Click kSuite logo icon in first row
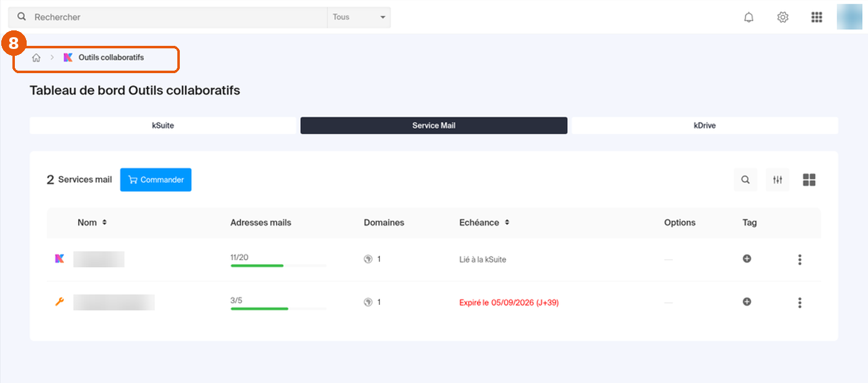868x383 pixels. pyautogui.click(x=60, y=259)
